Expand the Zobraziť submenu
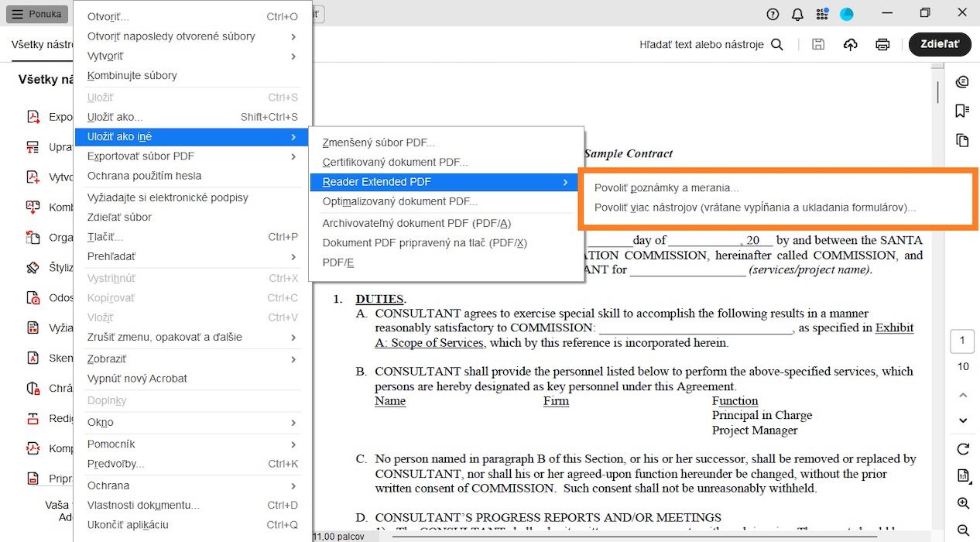 193,359
